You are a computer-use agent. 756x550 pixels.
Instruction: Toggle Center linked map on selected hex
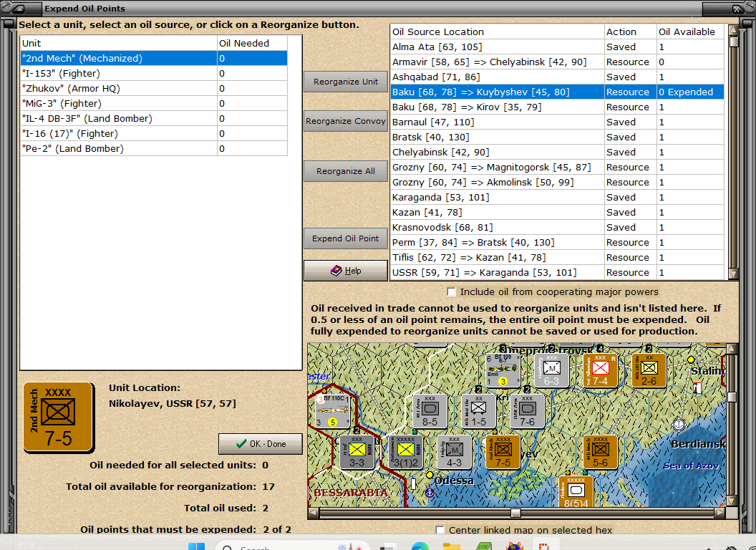440,530
